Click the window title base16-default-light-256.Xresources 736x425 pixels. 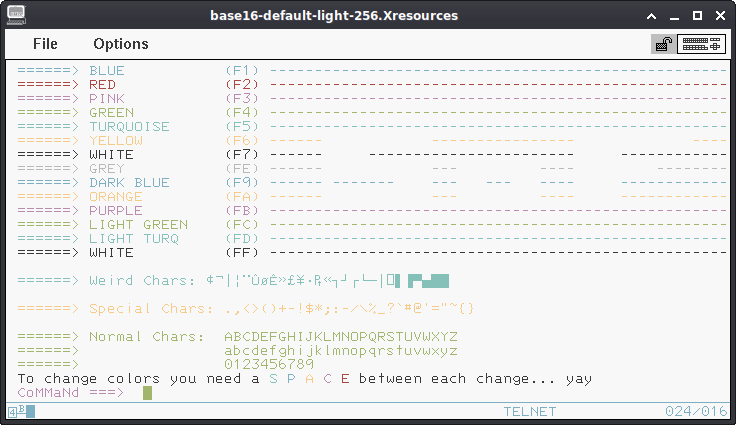(x=334, y=15)
